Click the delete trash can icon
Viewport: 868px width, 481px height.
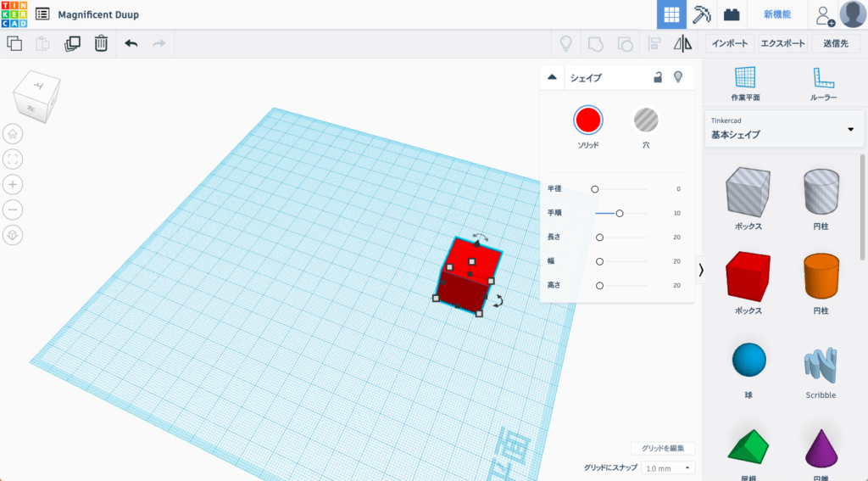[x=101, y=43]
